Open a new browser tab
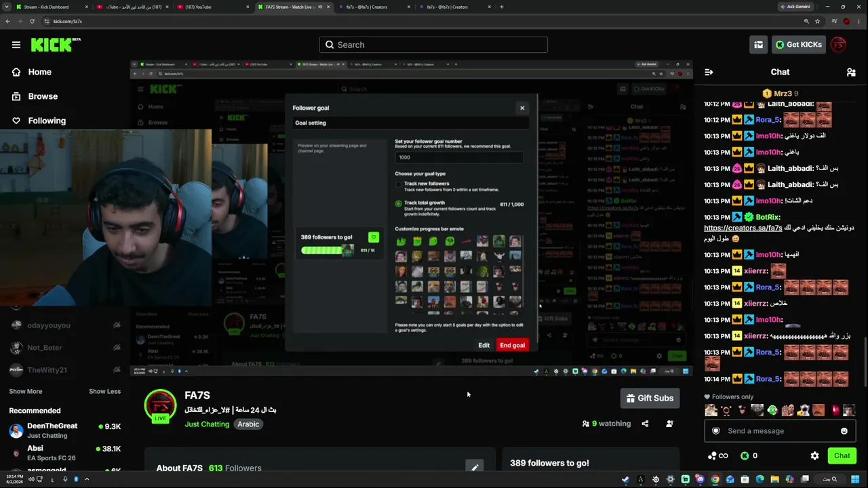The width and height of the screenshot is (868, 488). click(x=502, y=7)
